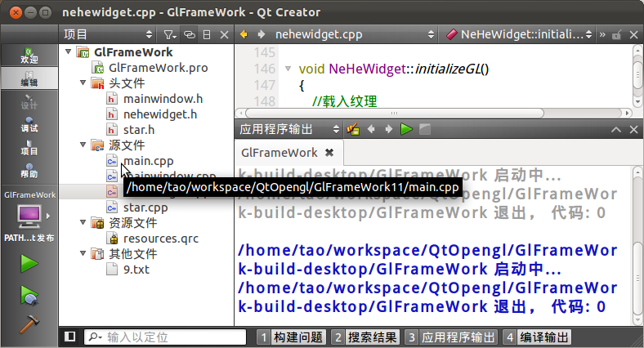Close the GlFrameWork output tab
This screenshot has width=644, height=348.
click(329, 153)
